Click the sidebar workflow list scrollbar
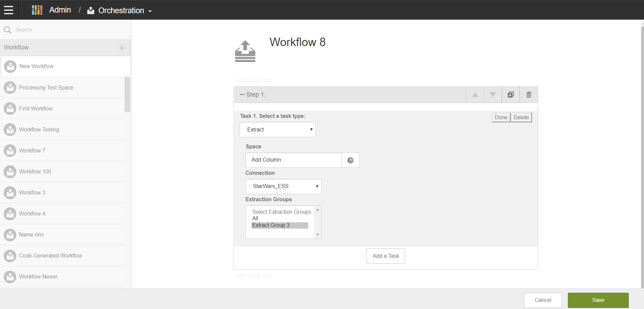Screen dimensions: 644x309 (x=127, y=95)
